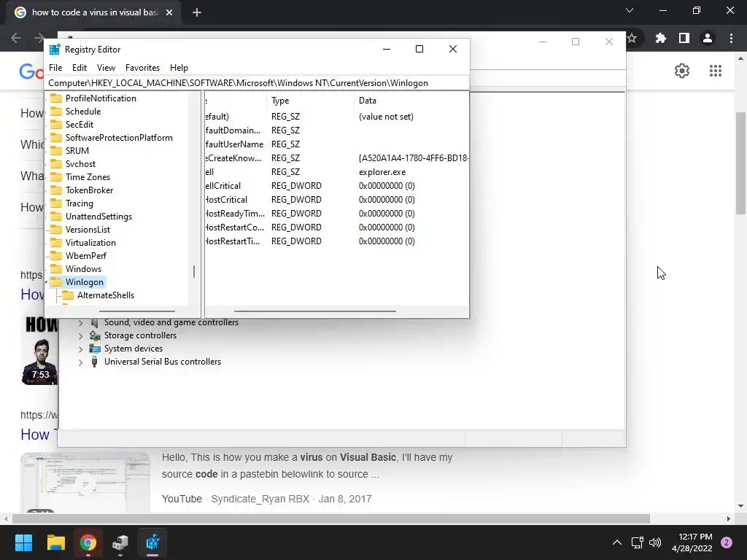Select the ProfileNotification key folder

pos(101,98)
